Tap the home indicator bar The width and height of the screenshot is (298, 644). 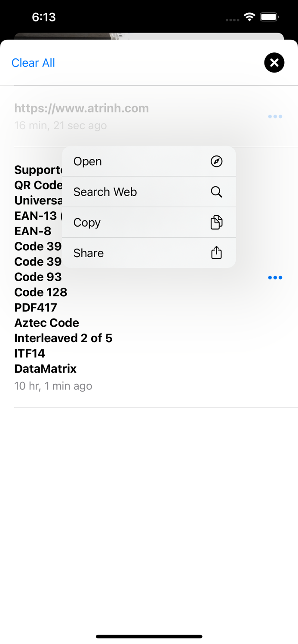[149, 637]
